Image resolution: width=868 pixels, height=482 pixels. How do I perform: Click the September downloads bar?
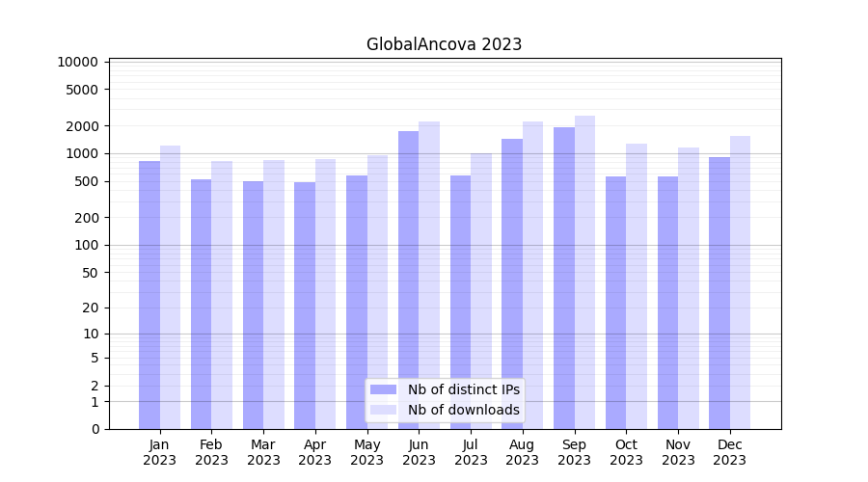584,272
